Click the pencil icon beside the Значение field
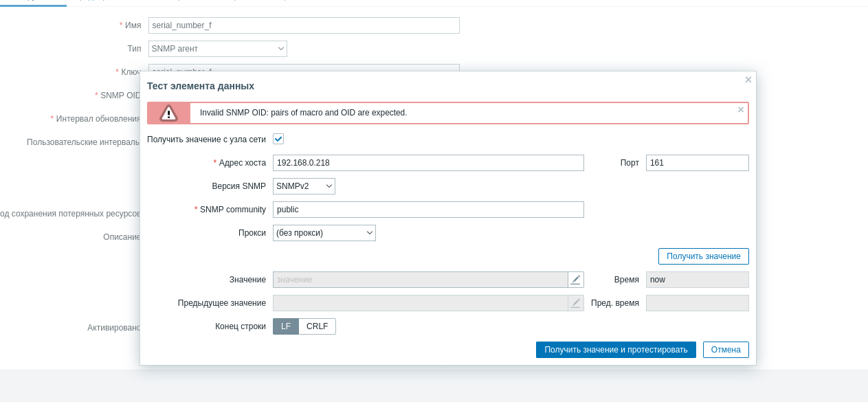868x402 pixels. point(576,280)
